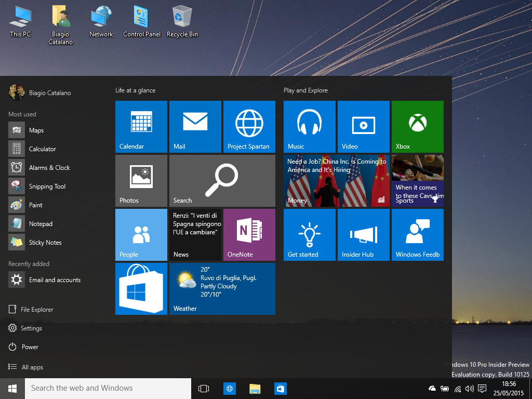Open Project Spartan from the taskbar
The image size is (532, 399).
click(229, 389)
